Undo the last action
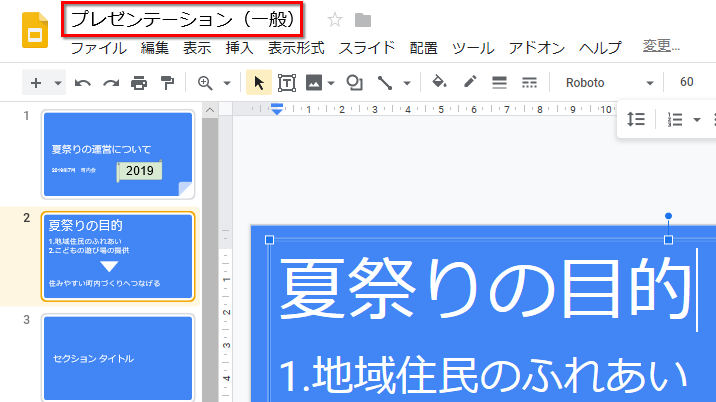Image resolution: width=716 pixels, height=402 pixels. [x=83, y=83]
